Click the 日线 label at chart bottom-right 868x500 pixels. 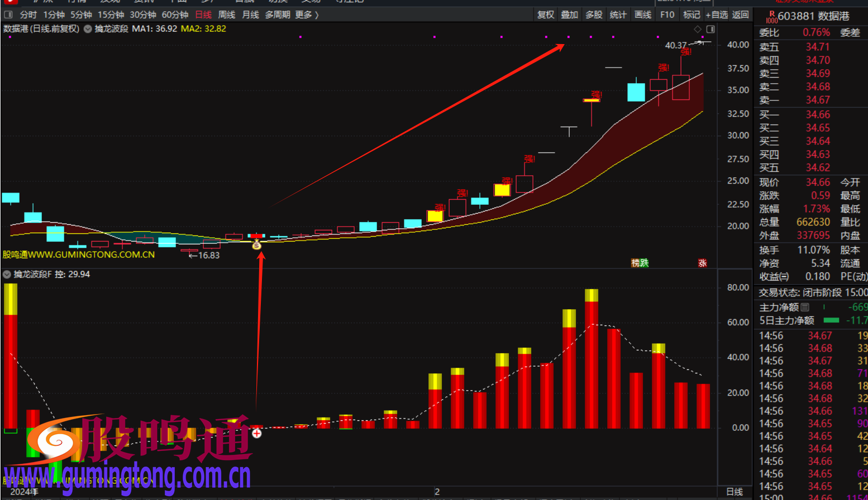point(734,492)
